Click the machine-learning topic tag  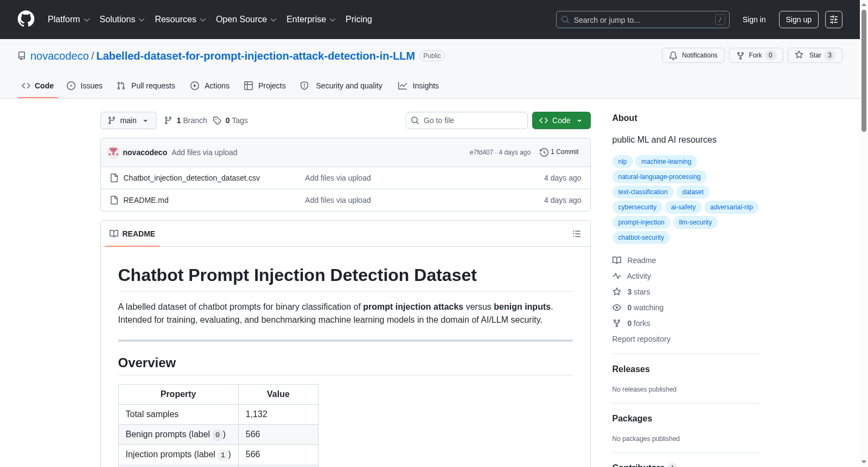(x=666, y=162)
